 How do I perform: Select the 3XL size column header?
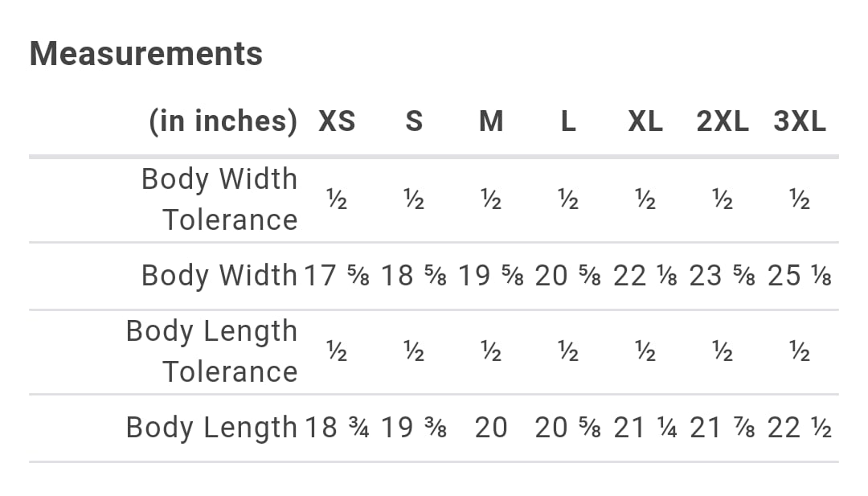800,121
